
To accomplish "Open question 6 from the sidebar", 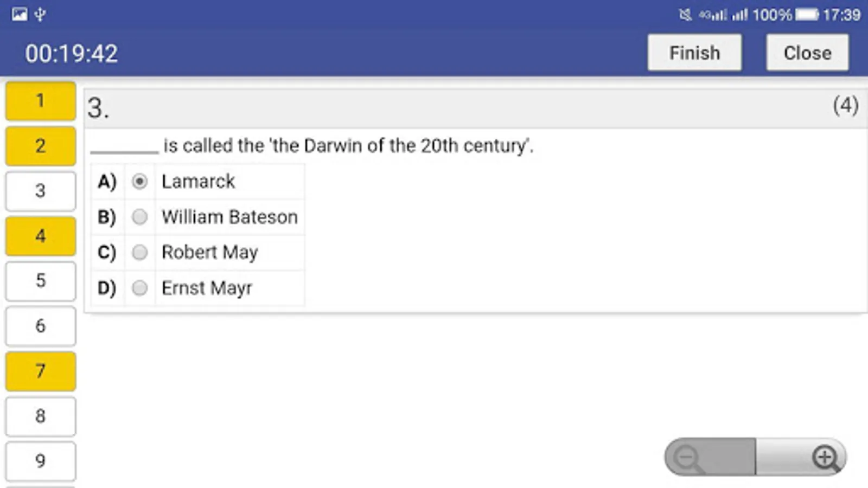I will click(41, 326).
